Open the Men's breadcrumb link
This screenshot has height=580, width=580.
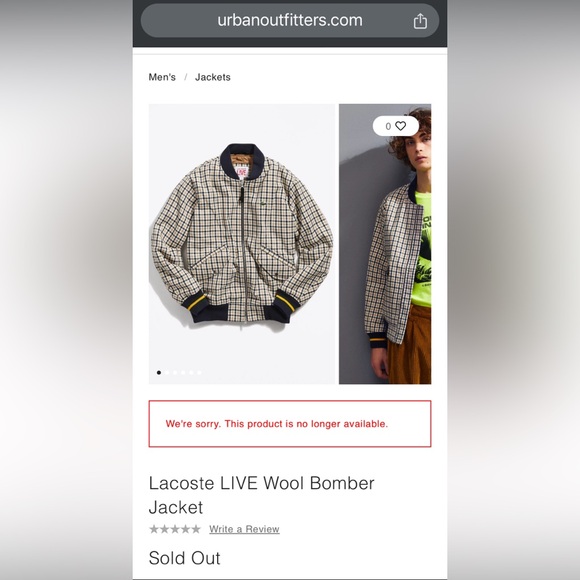pyautogui.click(x=162, y=77)
